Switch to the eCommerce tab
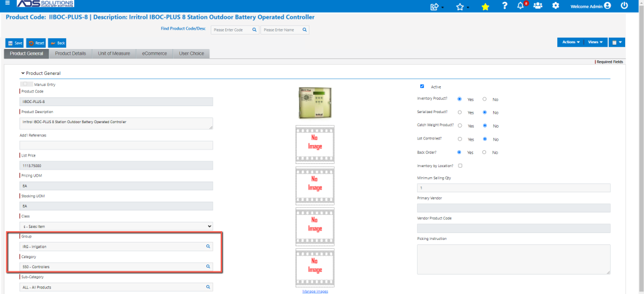Screen dimensions: 644x294 point(155,53)
